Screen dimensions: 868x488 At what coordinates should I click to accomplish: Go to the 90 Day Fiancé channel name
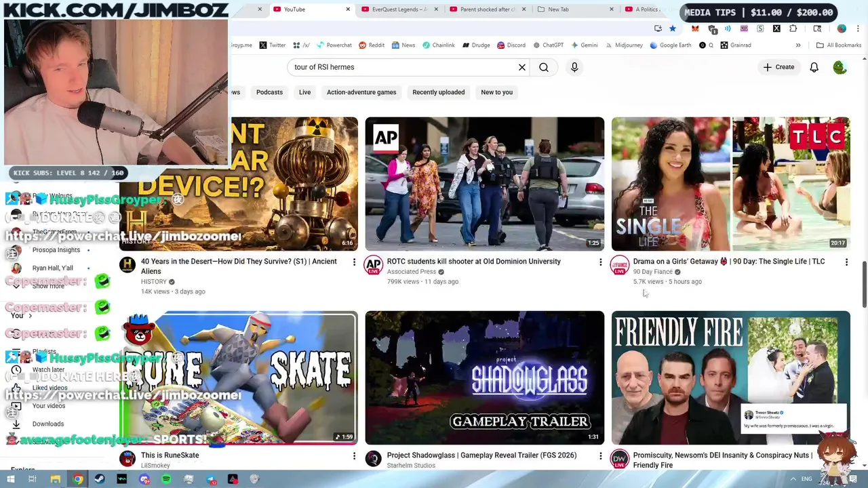click(653, 272)
